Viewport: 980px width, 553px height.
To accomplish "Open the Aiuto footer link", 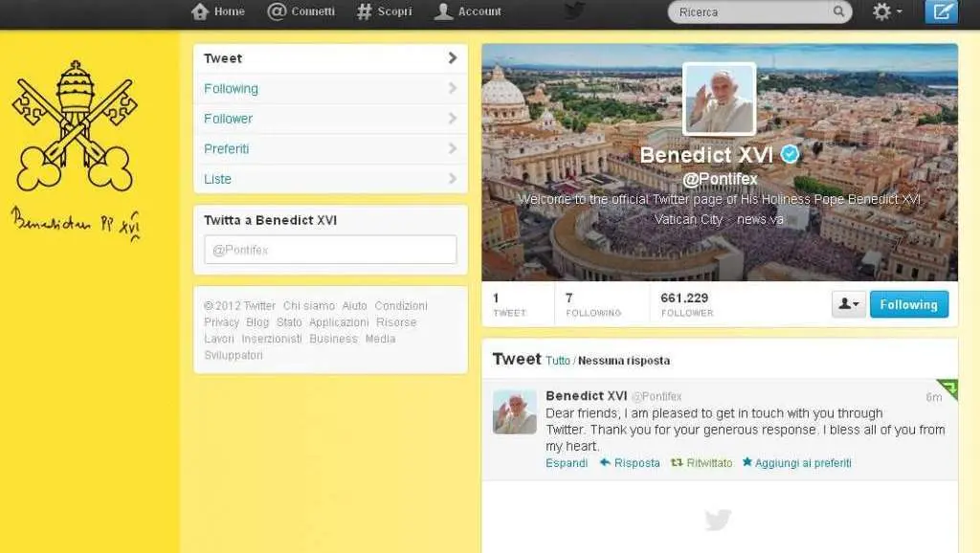I will click(x=354, y=305).
